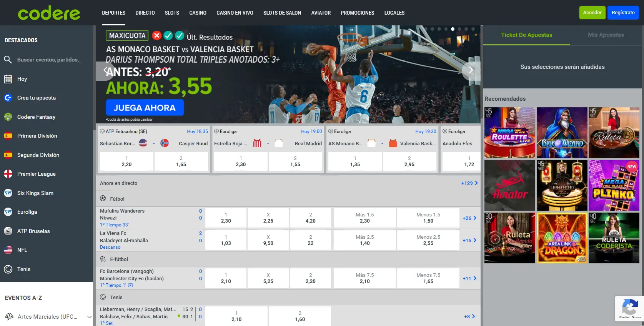This screenshot has width=644, height=326.
Task: Open Aviator game thumbnail
Action: (510, 185)
